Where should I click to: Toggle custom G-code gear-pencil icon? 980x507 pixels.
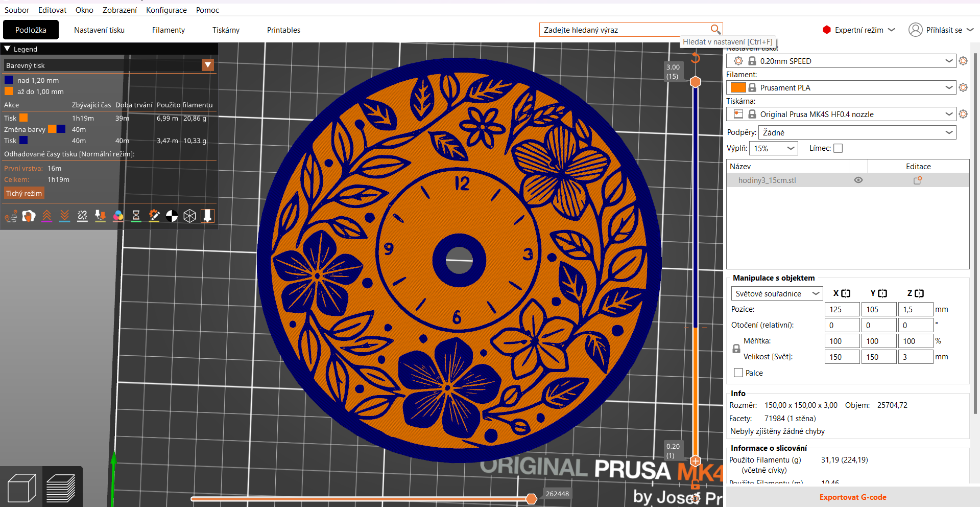click(154, 216)
